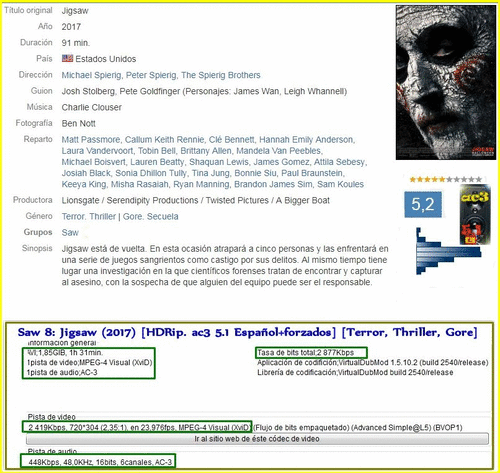500x473 pixels.
Task: Open the Matt Passmore cast link
Action: 91,140
